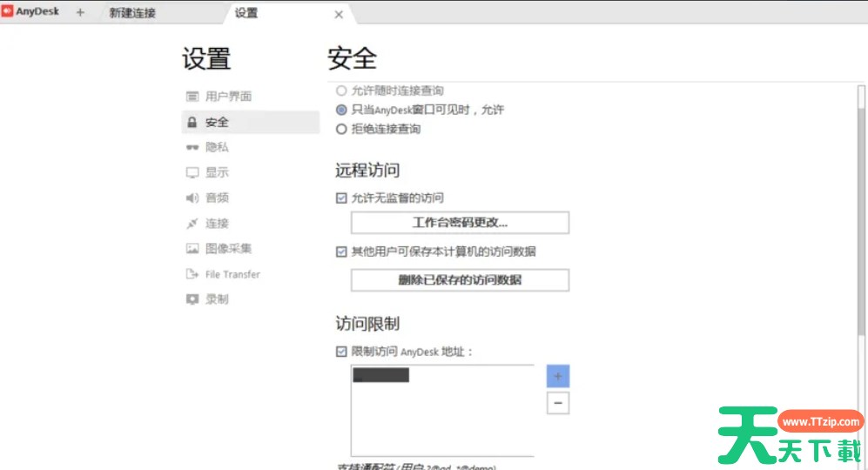The image size is (868, 470).
Task: Choose 只当AnyDesk窗口可见时，允许 radio option
Action: click(341, 111)
